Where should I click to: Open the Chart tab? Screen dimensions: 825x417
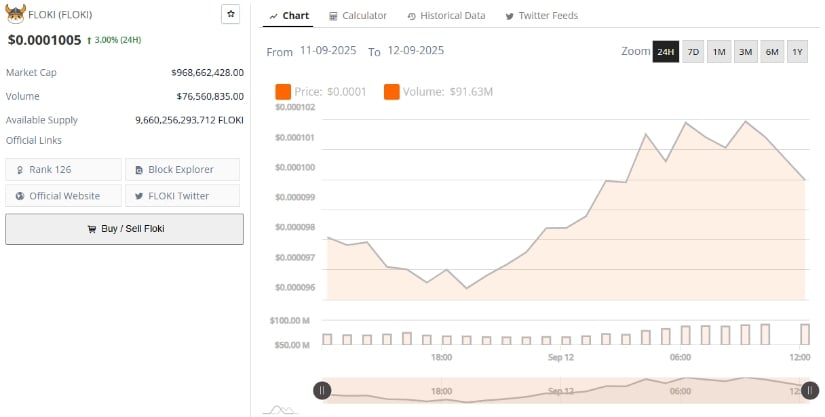[x=289, y=16]
